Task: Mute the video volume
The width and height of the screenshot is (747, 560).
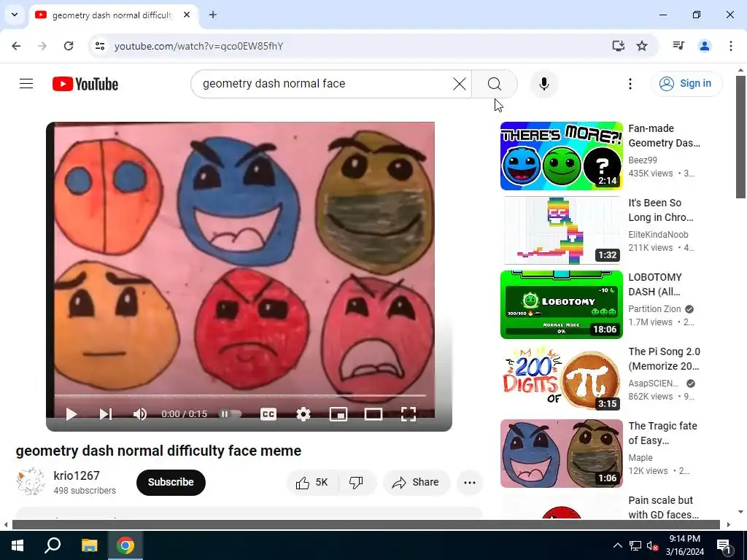Action: (x=139, y=414)
